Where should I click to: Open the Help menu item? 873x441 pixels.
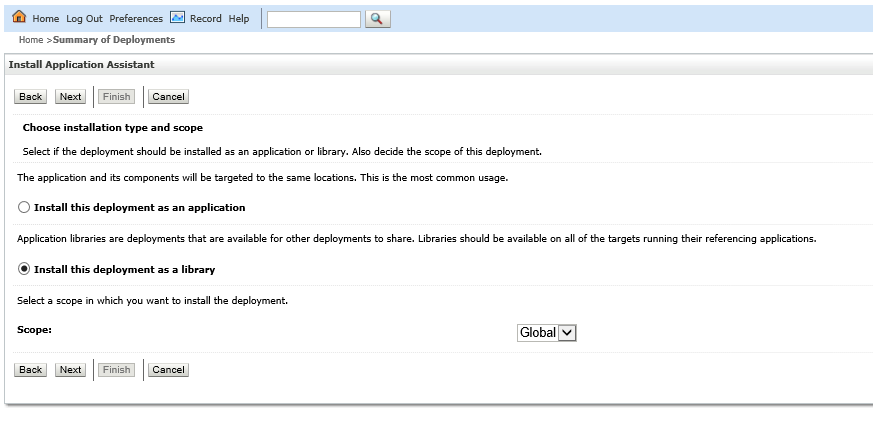[x=239, y=19]
